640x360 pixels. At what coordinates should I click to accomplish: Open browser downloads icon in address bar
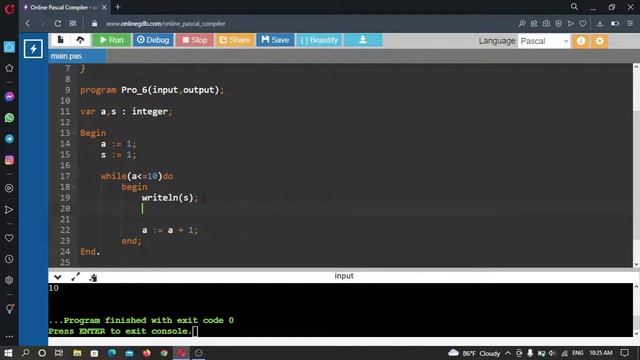[x=600, y=24]
